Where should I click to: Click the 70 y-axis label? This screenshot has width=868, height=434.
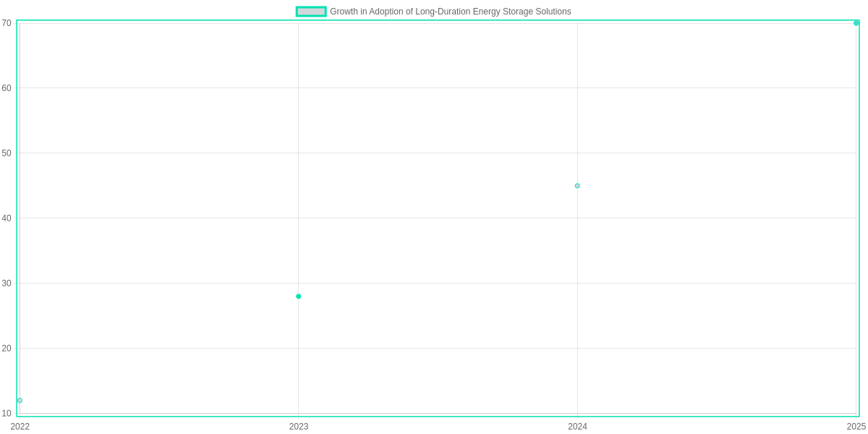coord(7,22)
